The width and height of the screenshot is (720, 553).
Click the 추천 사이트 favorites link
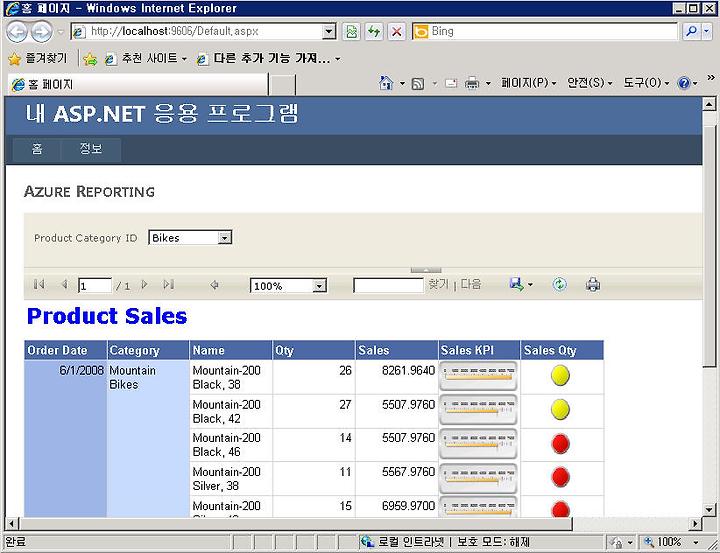[146, 59]
